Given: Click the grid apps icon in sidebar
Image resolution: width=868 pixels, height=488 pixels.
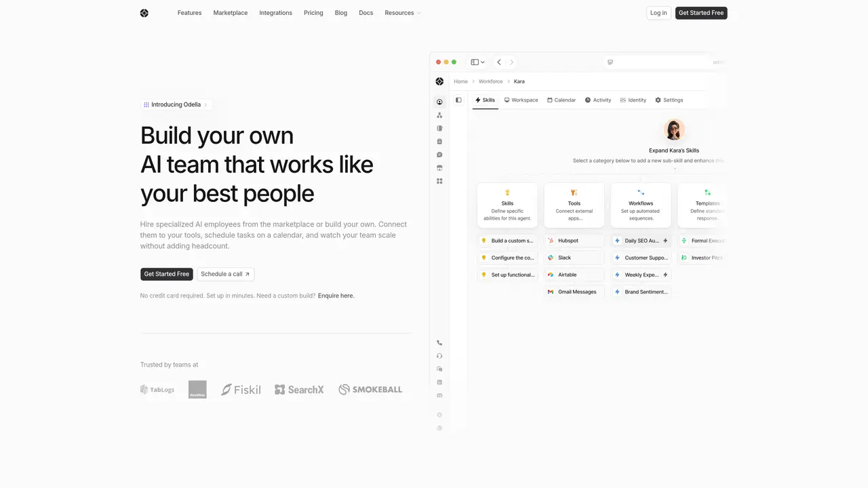Looking at the screenshot, I should click(x=439, y=181).
